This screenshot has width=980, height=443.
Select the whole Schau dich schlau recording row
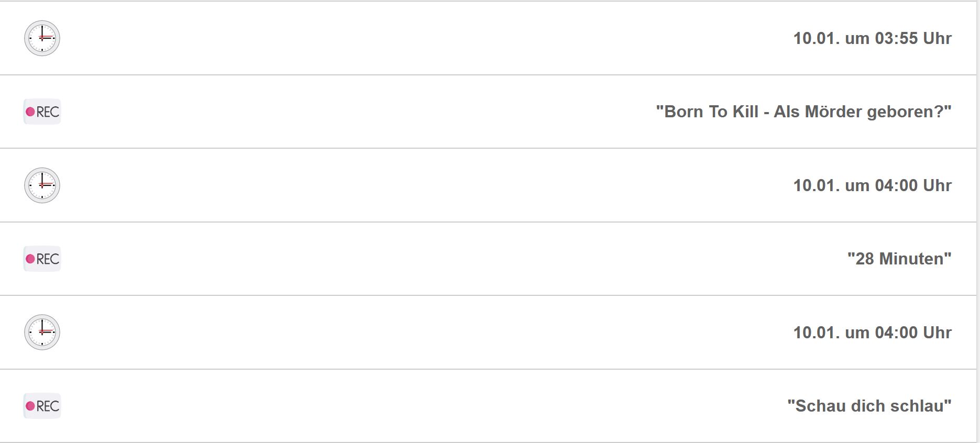tap(488, 406)
